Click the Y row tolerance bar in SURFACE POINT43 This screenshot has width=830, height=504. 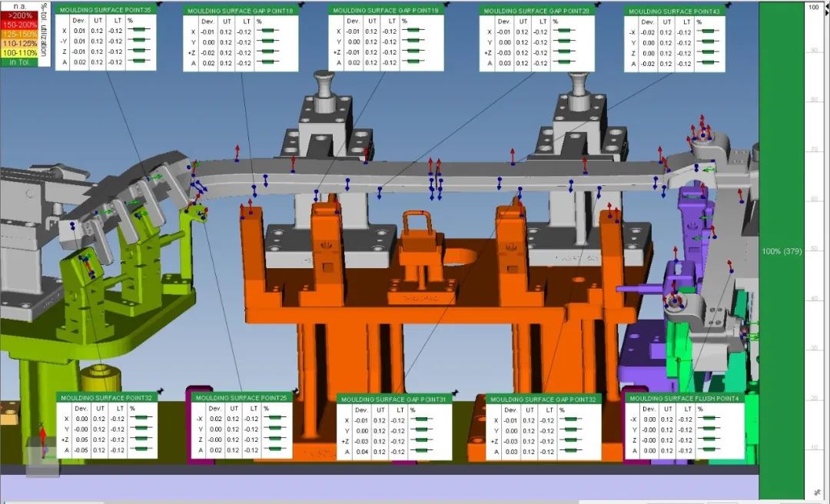[x=708, y=41]
